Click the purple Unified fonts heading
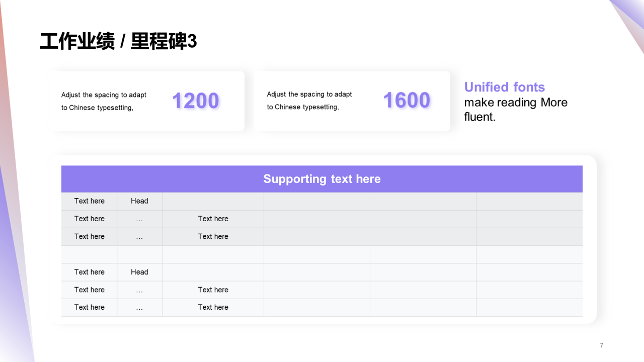 [504, 87]
